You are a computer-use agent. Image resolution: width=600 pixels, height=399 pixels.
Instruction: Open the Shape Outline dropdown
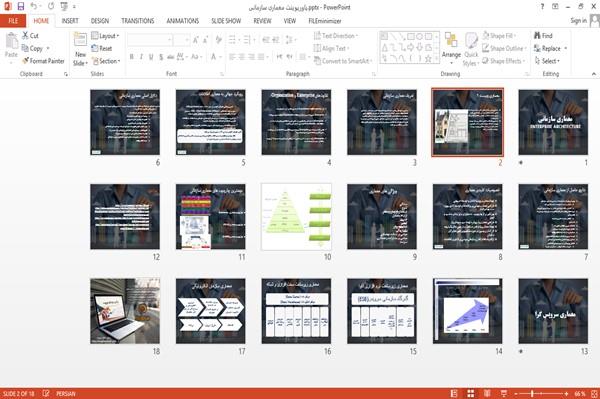click(504, 48)
